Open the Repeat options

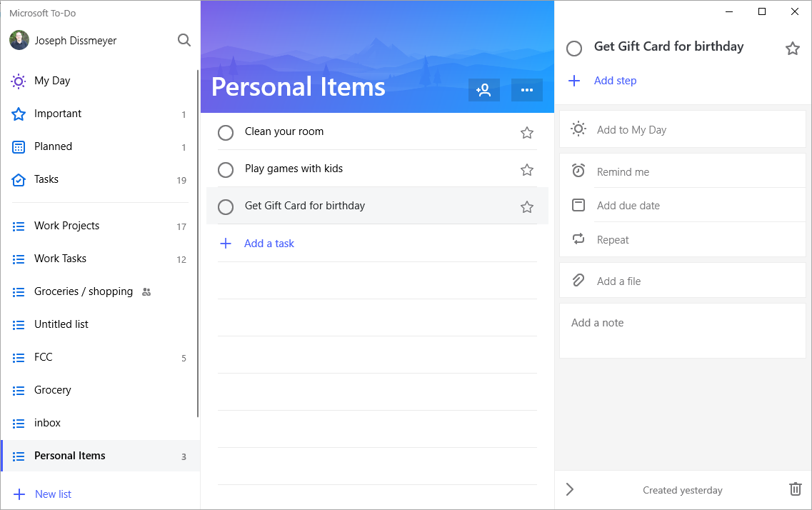click(612, 240)
